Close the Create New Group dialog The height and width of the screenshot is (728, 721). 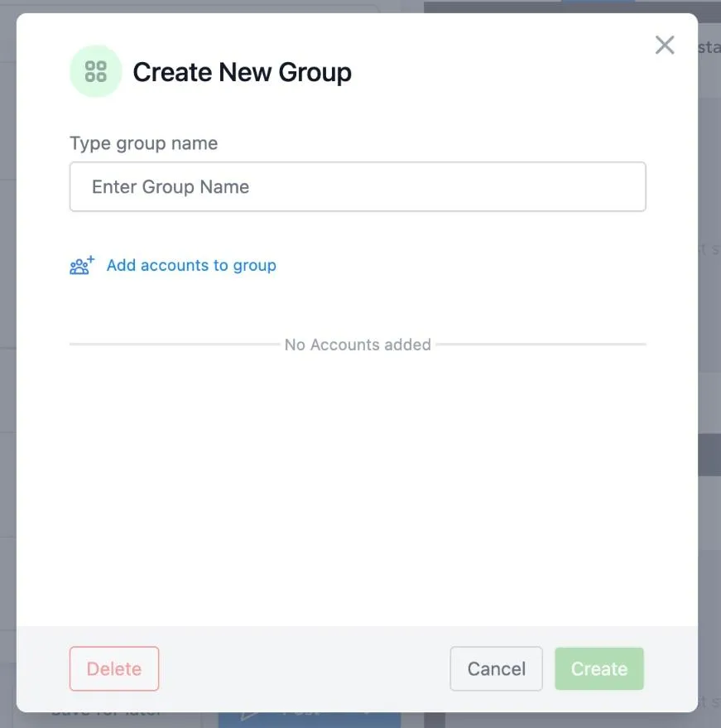[665, 45]
